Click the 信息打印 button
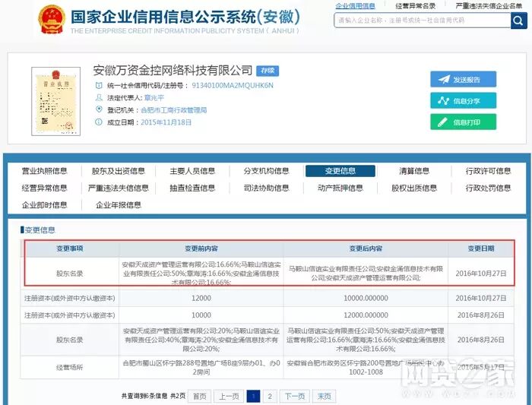 (x=463, y=122)
